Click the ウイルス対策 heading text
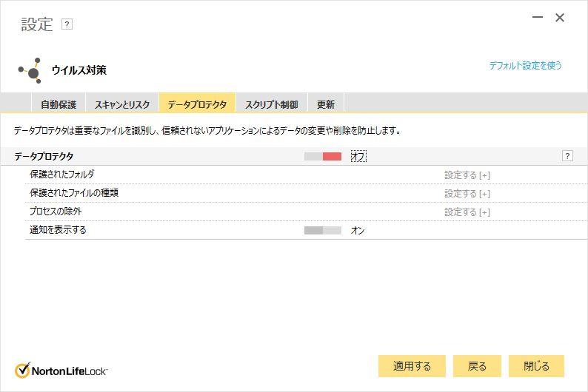Image resolution: width=588 pixels, height=392 pixels. 79,70
